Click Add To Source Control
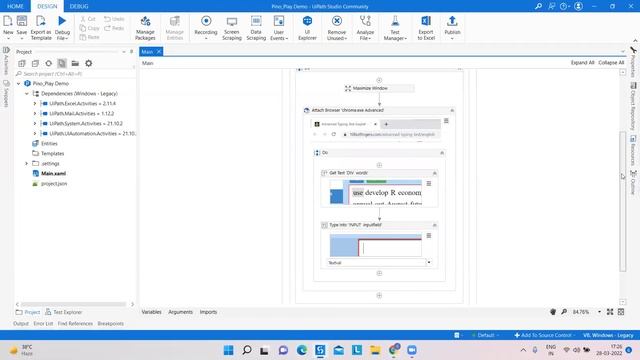 pos(544,335)
